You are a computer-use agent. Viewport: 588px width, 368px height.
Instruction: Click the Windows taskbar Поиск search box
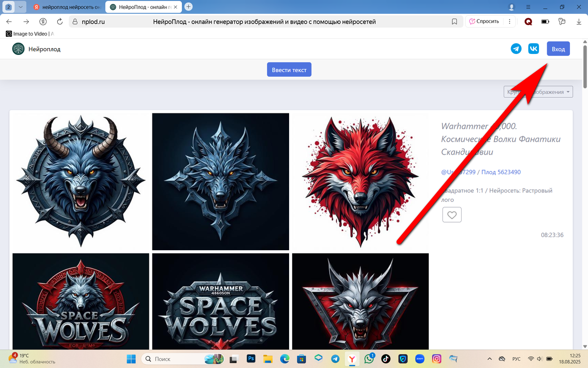coord(183,359)
